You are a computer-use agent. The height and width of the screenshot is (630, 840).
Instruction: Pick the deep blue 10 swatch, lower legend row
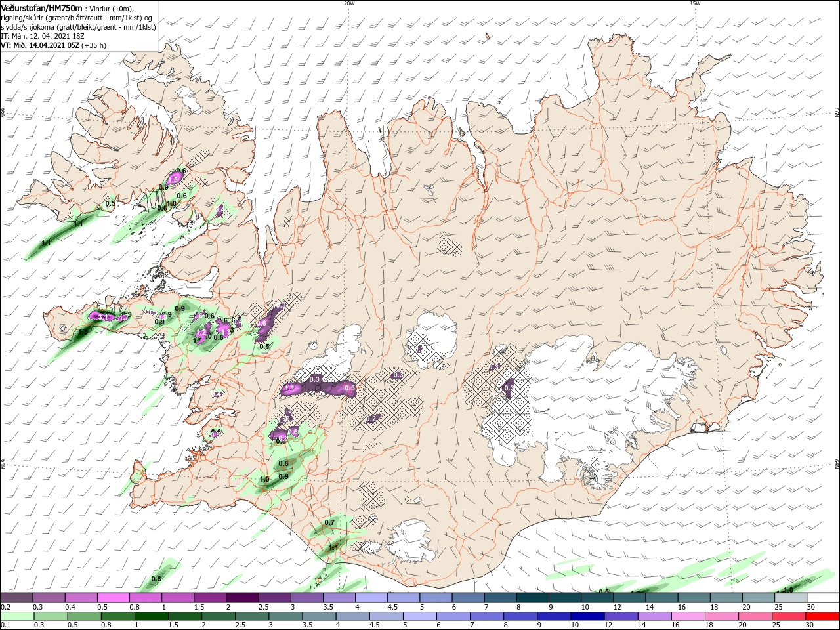point(587,616)
